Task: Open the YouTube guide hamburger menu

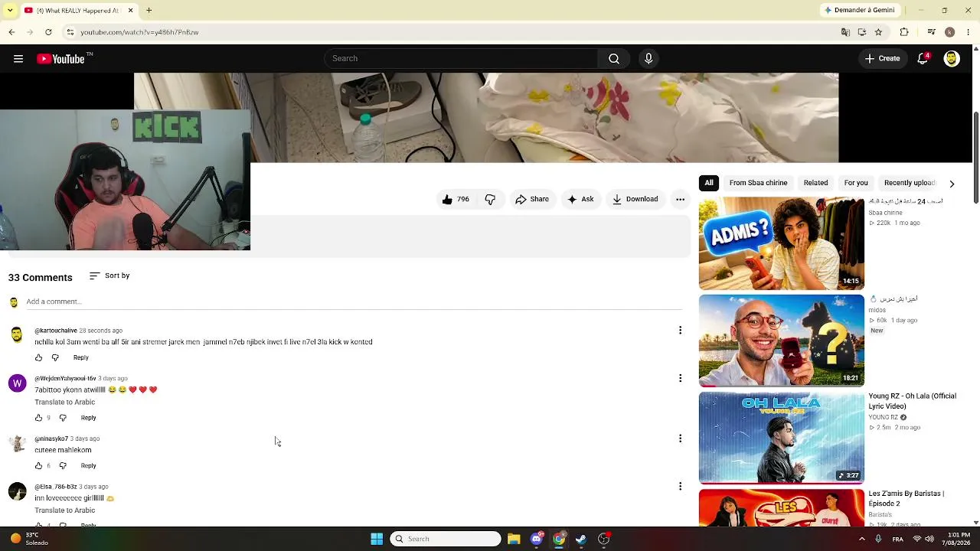Action: tap(18, 59)
